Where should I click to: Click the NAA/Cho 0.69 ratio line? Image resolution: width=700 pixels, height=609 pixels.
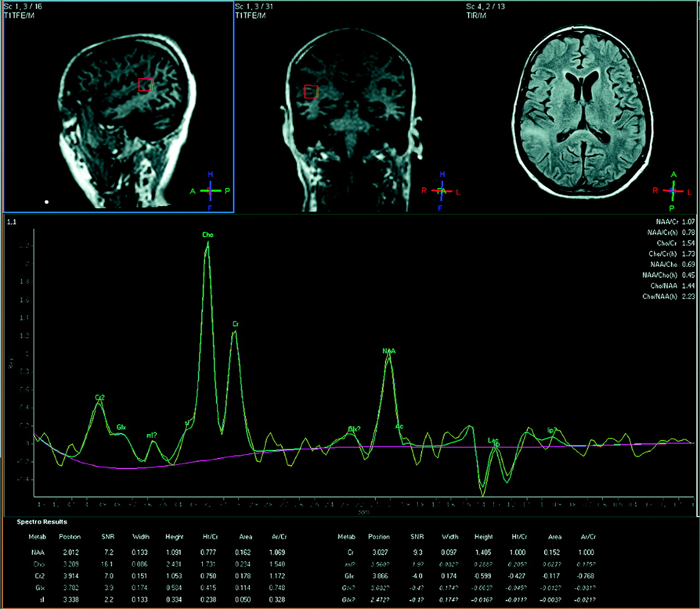coord(673,265)
